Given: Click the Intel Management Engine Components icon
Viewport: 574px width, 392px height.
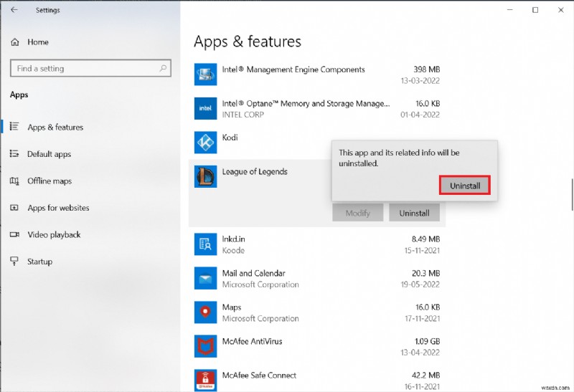Looking at the screenshot, I should [x=205, y=75].
